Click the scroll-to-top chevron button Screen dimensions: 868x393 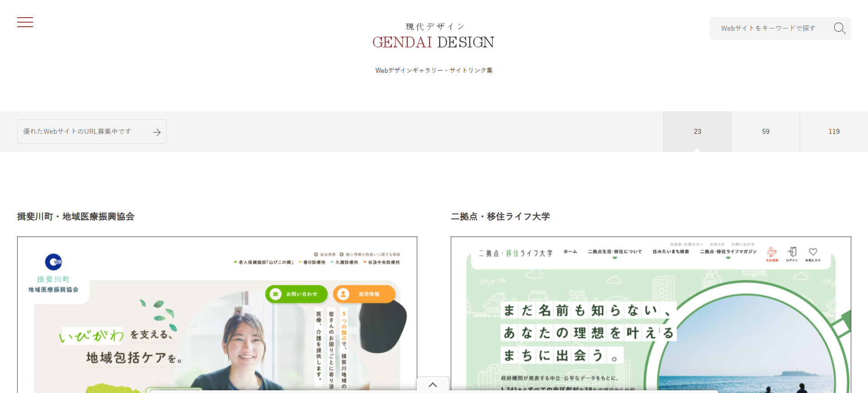(433, 384)
